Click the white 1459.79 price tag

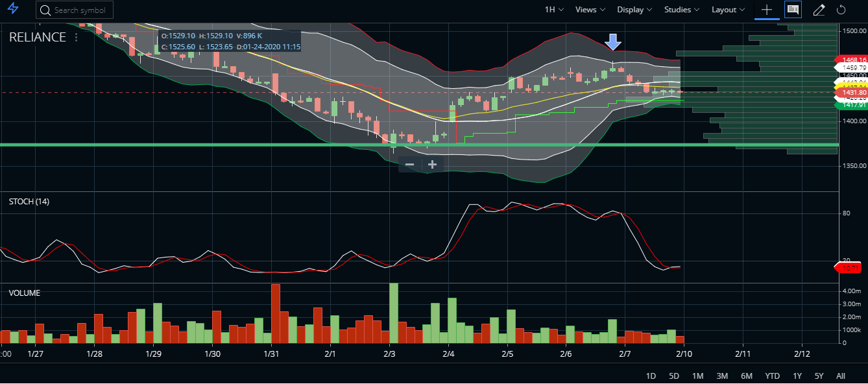(850, 67)
